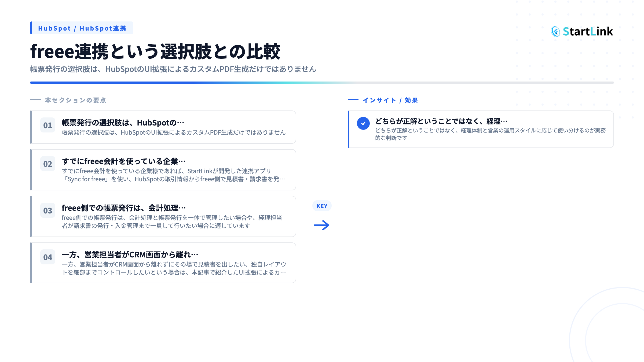
Task: Select the number badge 02
Action: (x=48, y=164)
